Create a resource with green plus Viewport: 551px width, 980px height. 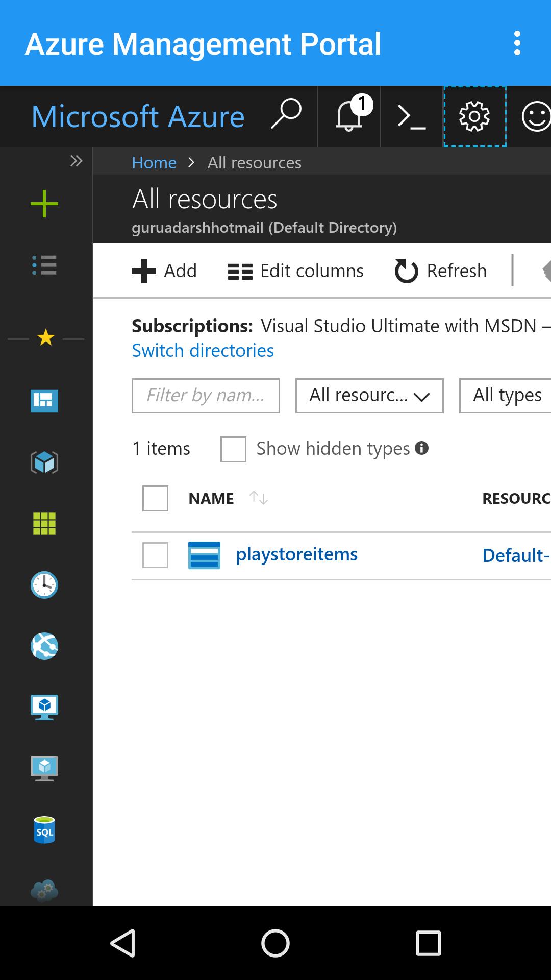coord(44,204)
